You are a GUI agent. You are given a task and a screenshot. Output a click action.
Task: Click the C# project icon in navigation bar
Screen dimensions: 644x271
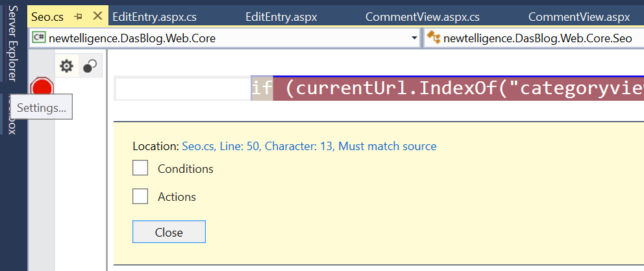[38, 38]
